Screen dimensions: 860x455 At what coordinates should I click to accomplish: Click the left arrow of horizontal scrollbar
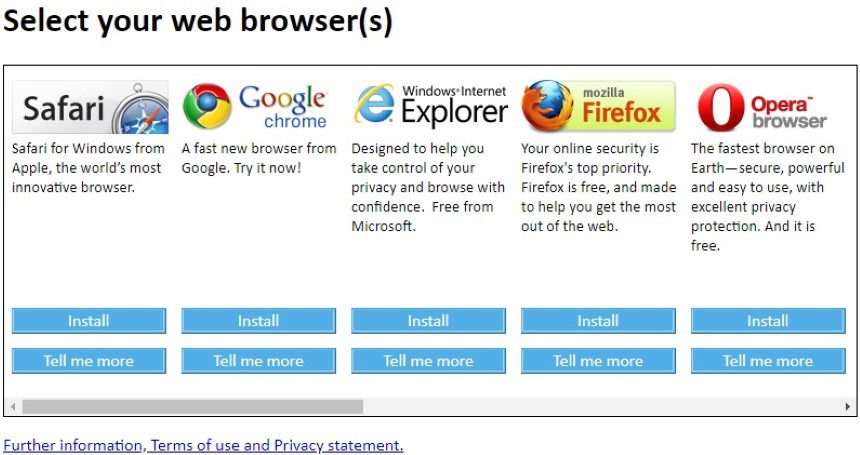click(13, 407)
